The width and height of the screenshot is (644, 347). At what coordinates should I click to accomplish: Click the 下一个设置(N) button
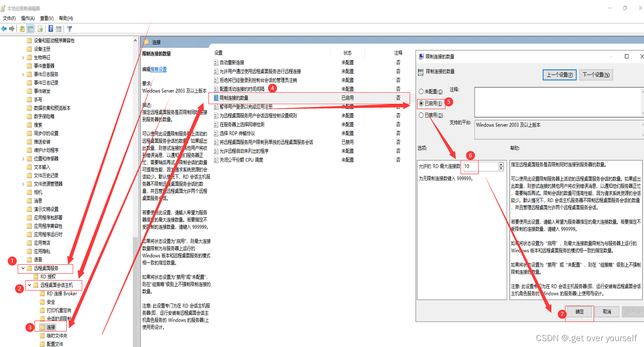(x=596, y=75)
